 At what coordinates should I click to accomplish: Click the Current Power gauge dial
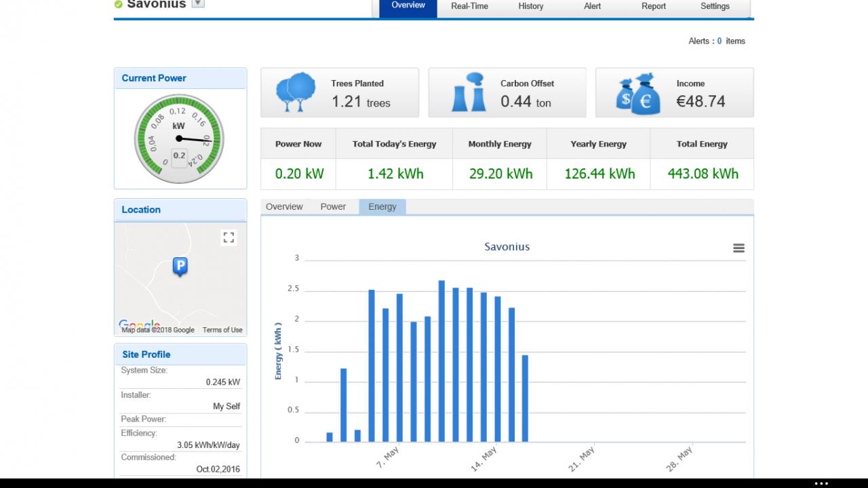(x=178, y=138)
